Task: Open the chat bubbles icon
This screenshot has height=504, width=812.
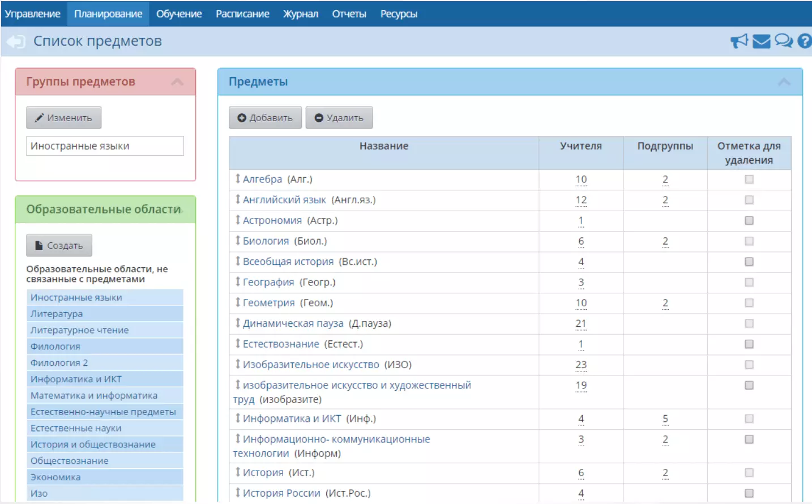Action: click(784, 41)
